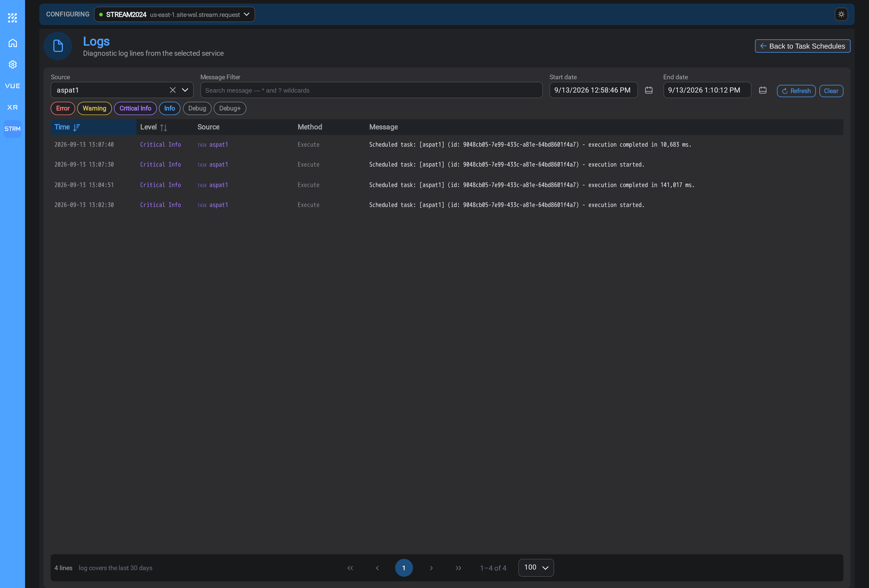Click the app logo icon in sidebar
Image resolution: width=869 pixels, height=588 pixels.
coord(12,18)
